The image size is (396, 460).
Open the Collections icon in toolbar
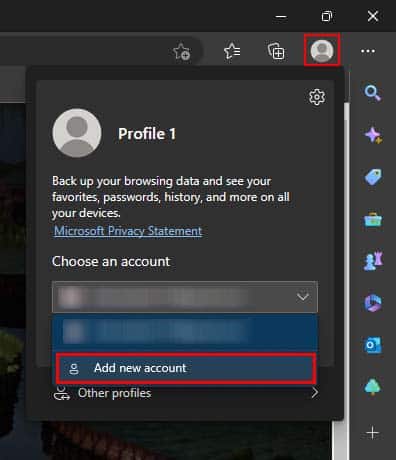click(276, 51)
